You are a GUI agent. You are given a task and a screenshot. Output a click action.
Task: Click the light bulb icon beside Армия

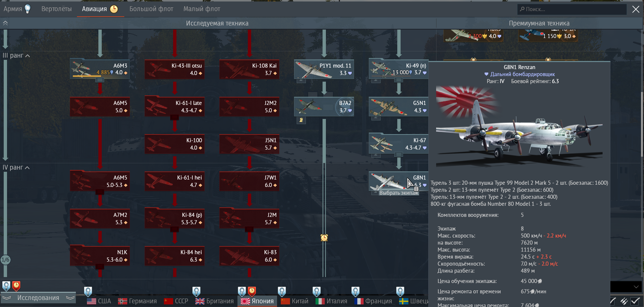point(28,9)
